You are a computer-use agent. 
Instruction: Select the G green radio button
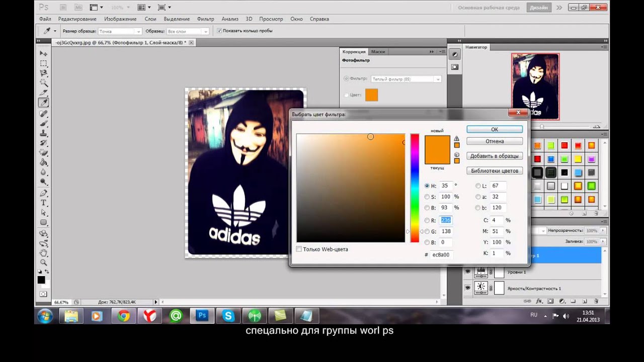427,231
